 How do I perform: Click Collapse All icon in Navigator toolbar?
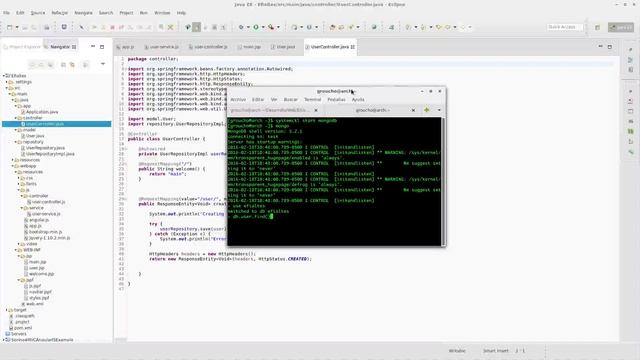tap(63, 64)
